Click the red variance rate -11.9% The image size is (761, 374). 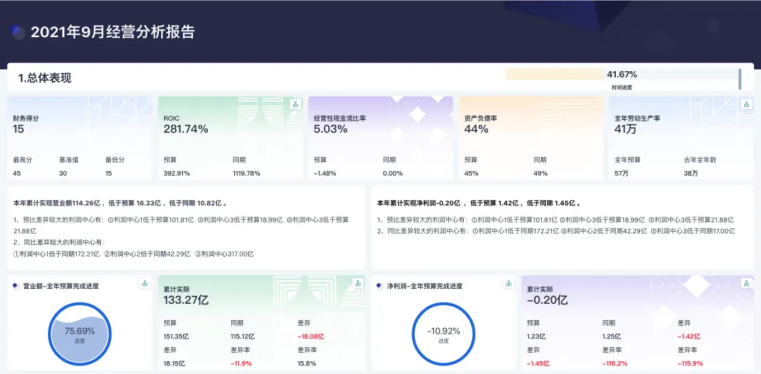tap(241, 363)
